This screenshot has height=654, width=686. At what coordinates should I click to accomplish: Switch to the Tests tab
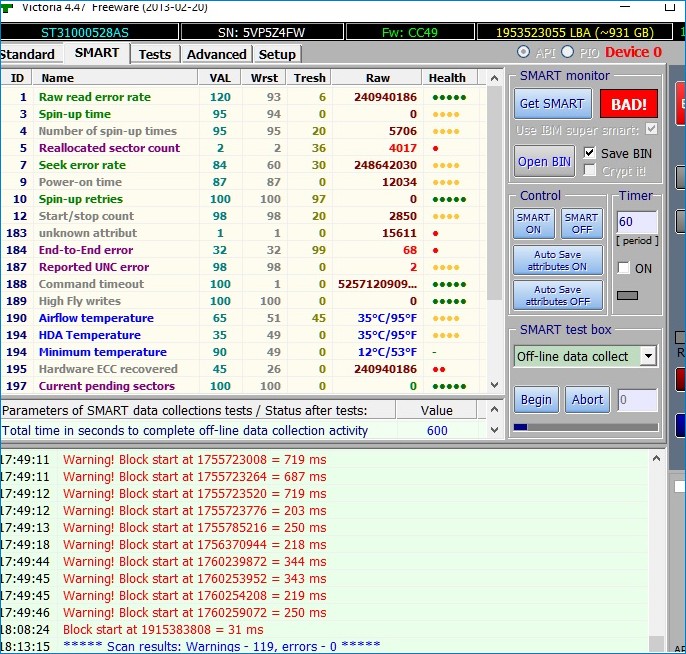point(154,54)
